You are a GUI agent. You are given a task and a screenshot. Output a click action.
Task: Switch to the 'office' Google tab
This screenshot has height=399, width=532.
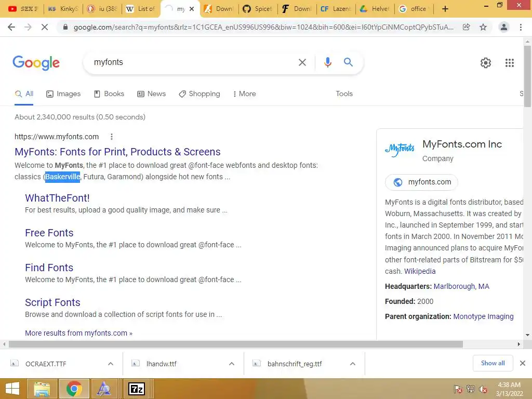(x=414, y=9)
